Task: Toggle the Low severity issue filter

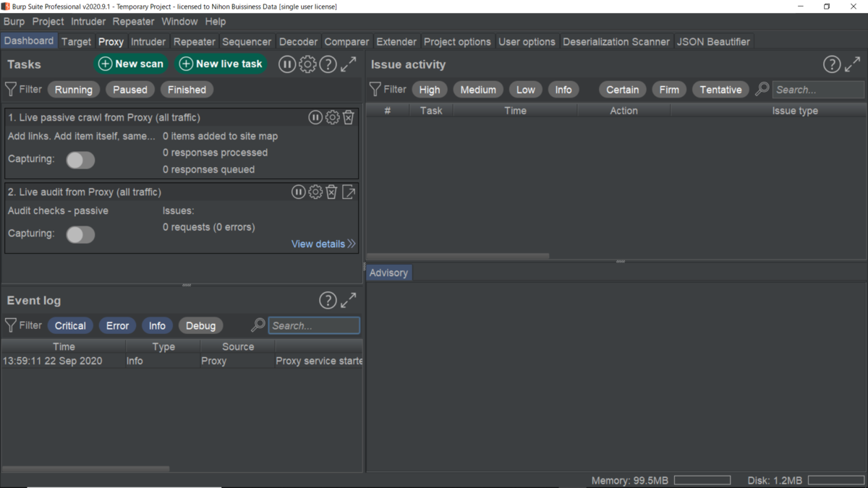Action: pos(526,90)
